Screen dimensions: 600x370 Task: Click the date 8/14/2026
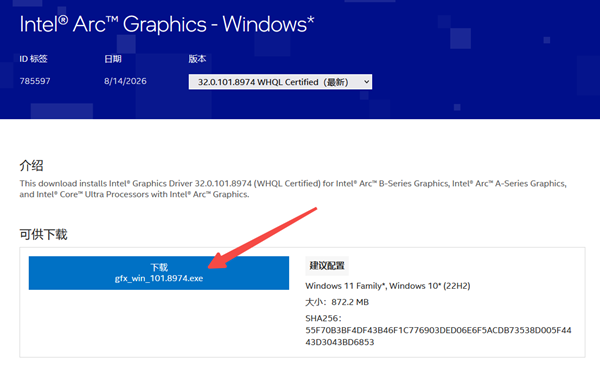point(125,81)
